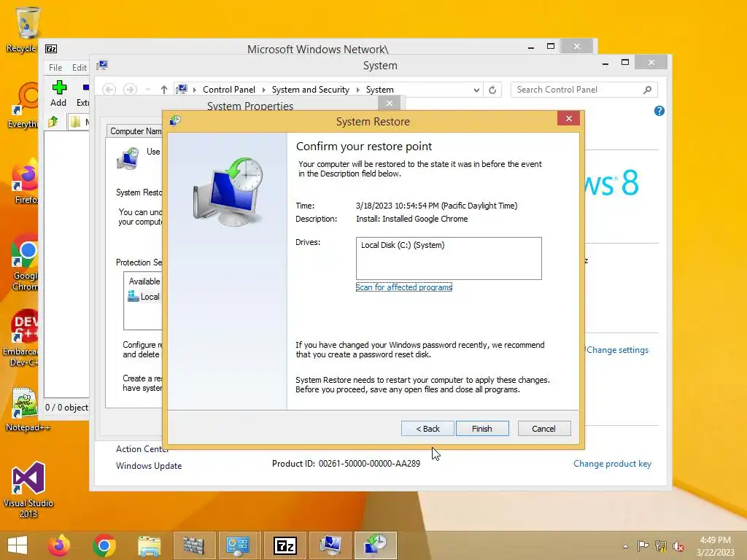The width and height of the screenshot is (747, 560).
Task: Switch to System window taskbar button
Action: point(330,545)
